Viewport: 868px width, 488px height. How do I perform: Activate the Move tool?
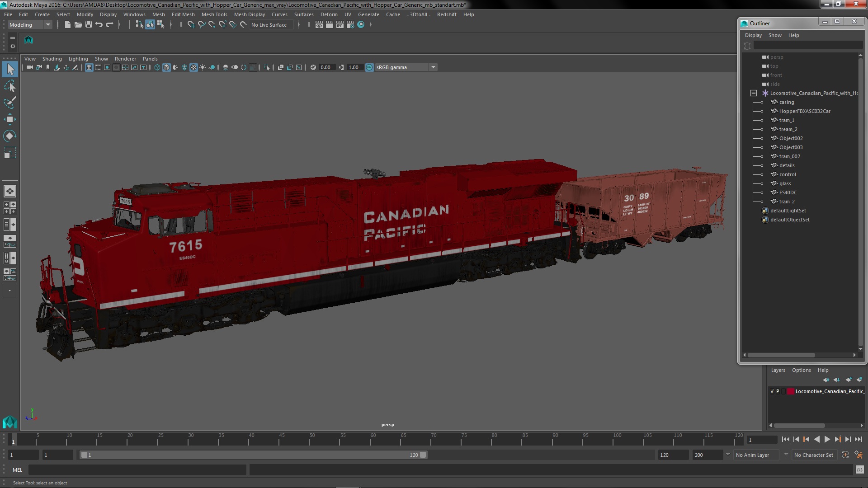click(x=10, y=119)
